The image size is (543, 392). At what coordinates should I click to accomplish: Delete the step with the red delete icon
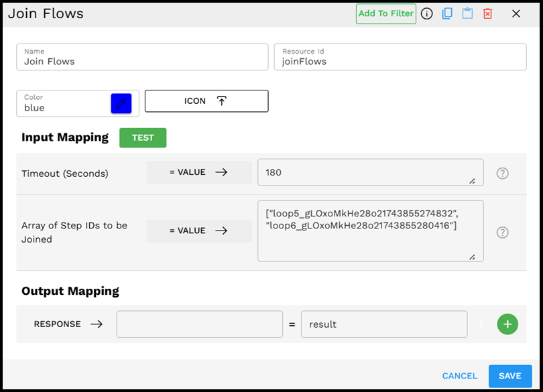click(x=487, y=13)
